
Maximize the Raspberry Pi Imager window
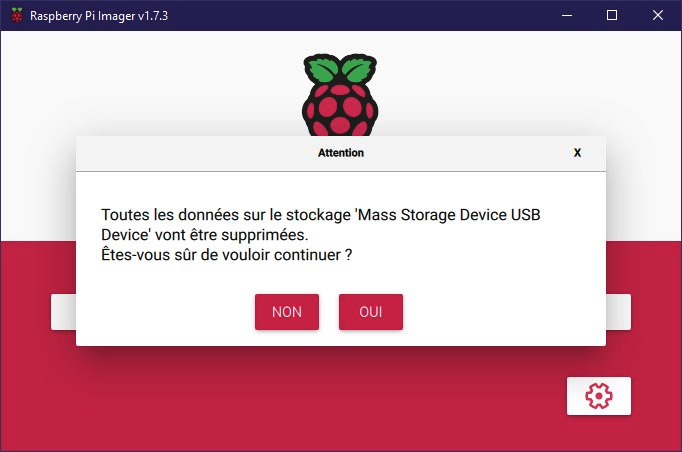[611, 15]
